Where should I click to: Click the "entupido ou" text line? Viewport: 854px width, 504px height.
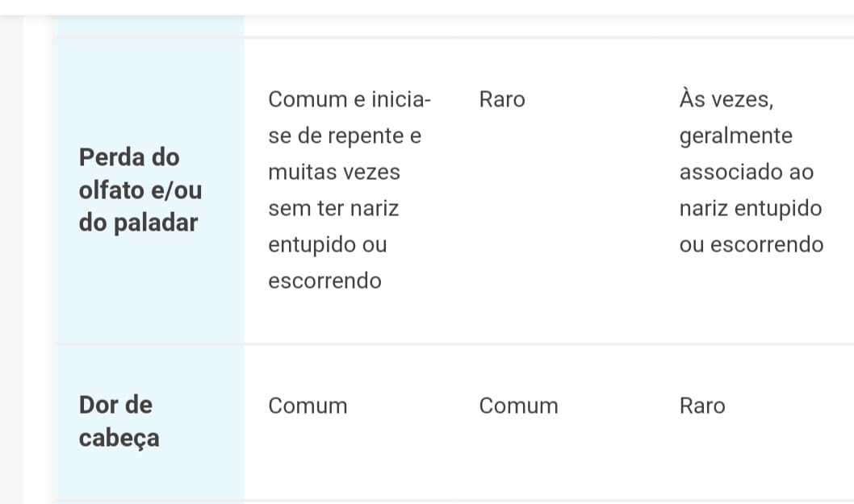[x=327, y=244]
